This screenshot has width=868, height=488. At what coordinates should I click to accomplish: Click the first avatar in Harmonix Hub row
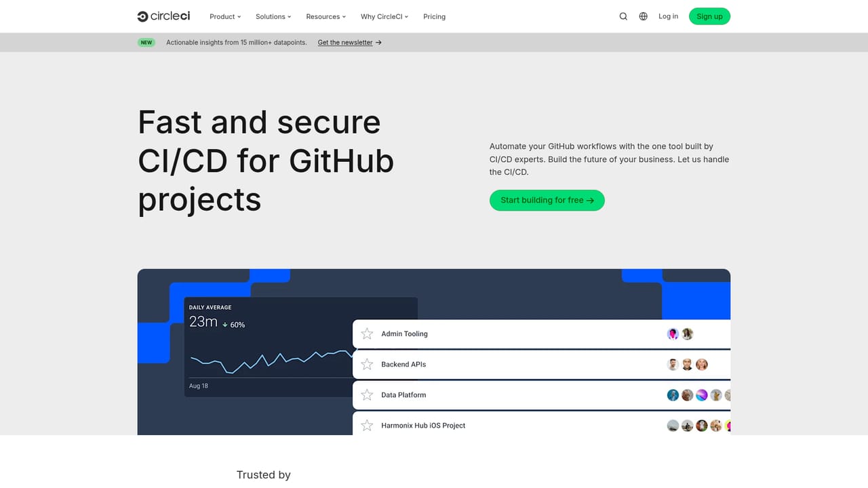(x=673, y=426)
